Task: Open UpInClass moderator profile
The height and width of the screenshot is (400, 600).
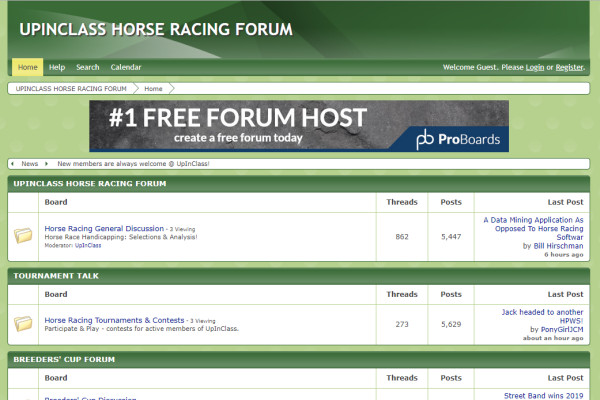Action: pos(88,245)
